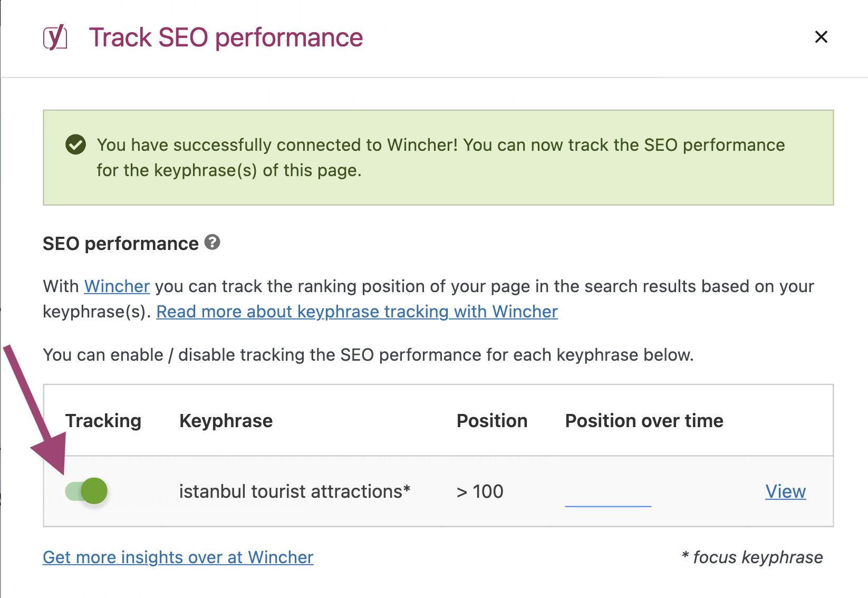Open the SEO performance help question mark
This screenshot has width=868, height=598.
212,242
